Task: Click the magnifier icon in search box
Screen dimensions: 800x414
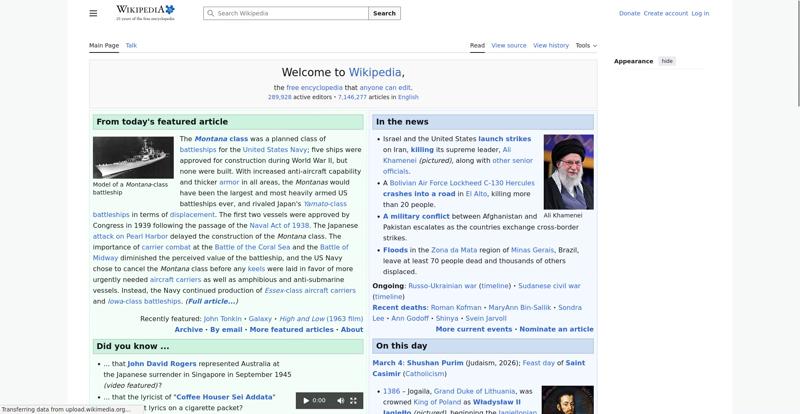Action: [210, 14]
